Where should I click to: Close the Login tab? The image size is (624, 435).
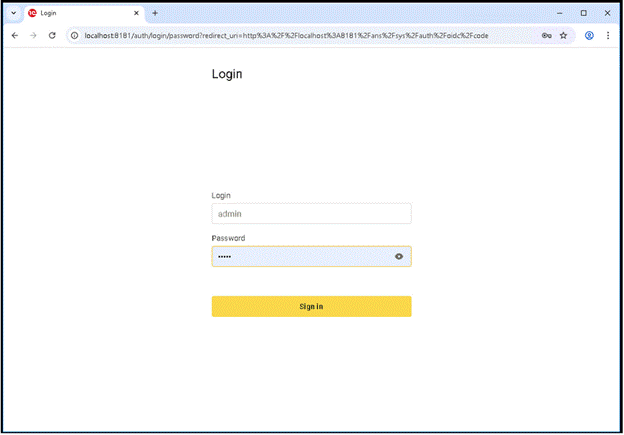(x=137, y=13)
